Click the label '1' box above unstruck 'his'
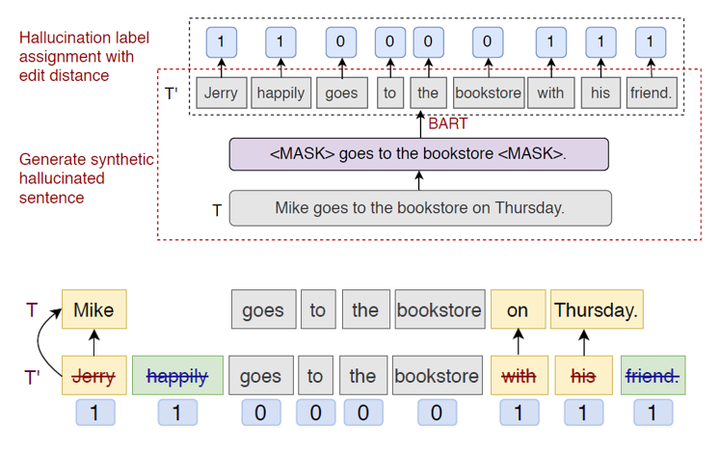 coord(601,42)
